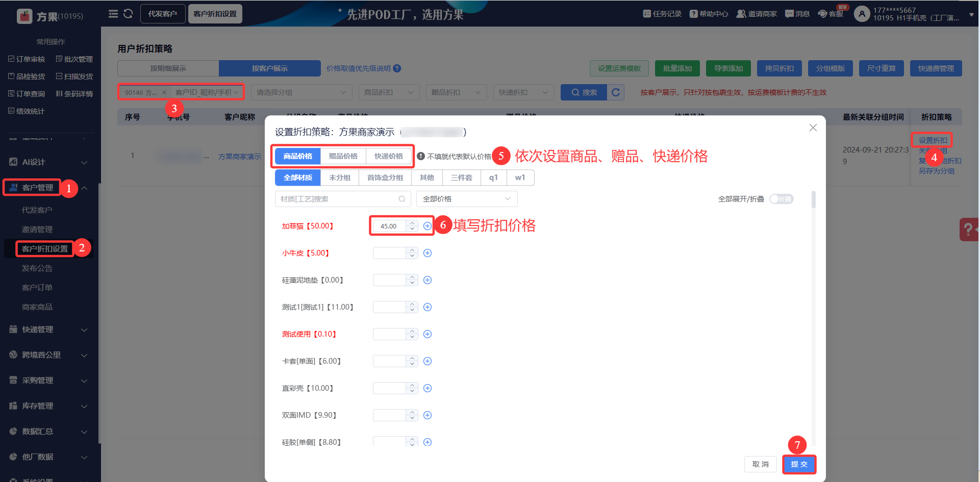Click the 搜索 search button
This screenshot has width=980, height=482.
584,92
